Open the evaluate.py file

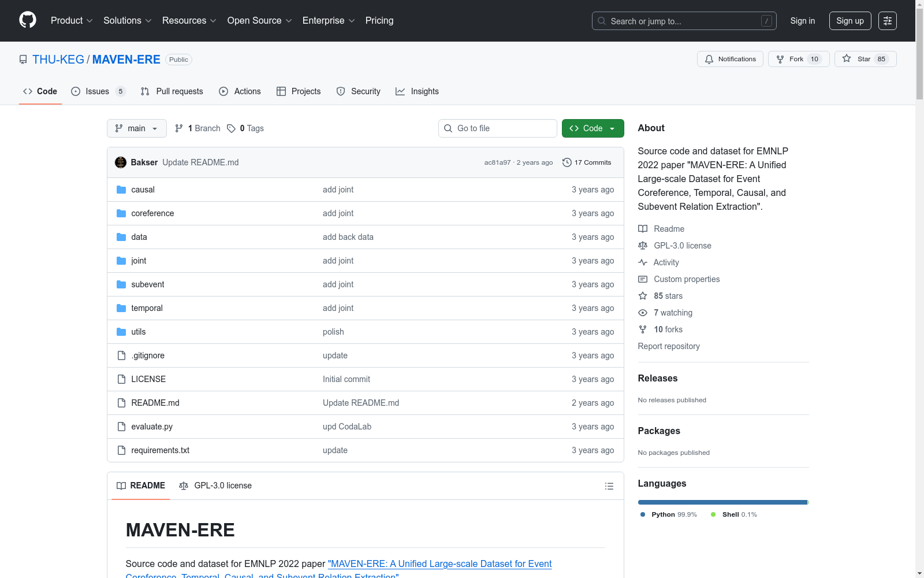point(152,427)
